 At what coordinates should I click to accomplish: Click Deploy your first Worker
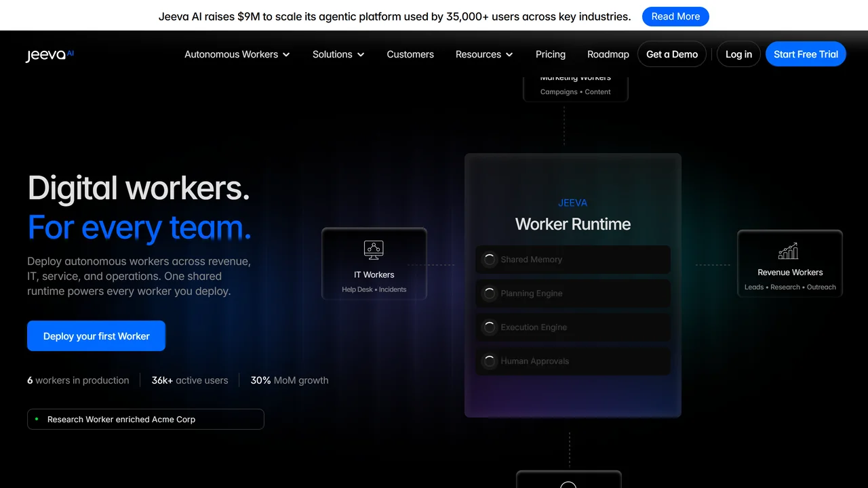[96, 336]
